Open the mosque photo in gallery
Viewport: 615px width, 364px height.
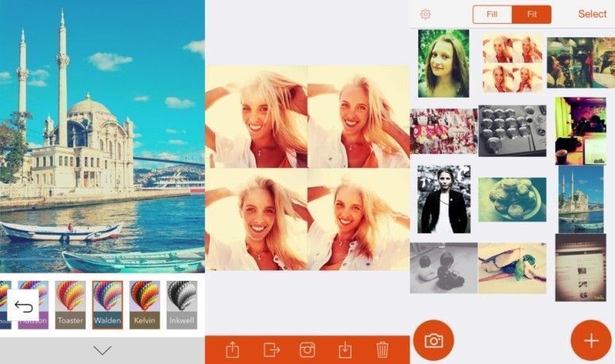581,199
